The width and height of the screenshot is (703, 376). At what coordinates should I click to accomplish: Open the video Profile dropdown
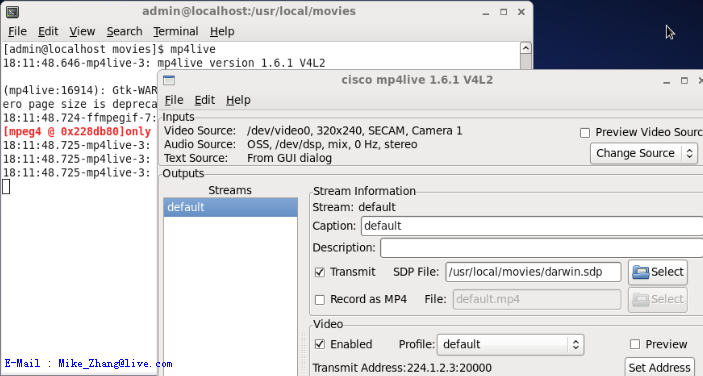coord(510,344)
